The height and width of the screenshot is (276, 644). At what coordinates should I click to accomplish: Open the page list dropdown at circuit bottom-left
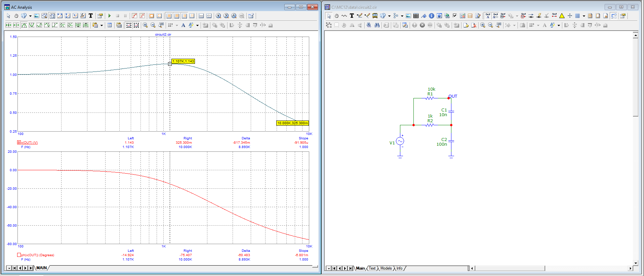(x=328, y=268)
